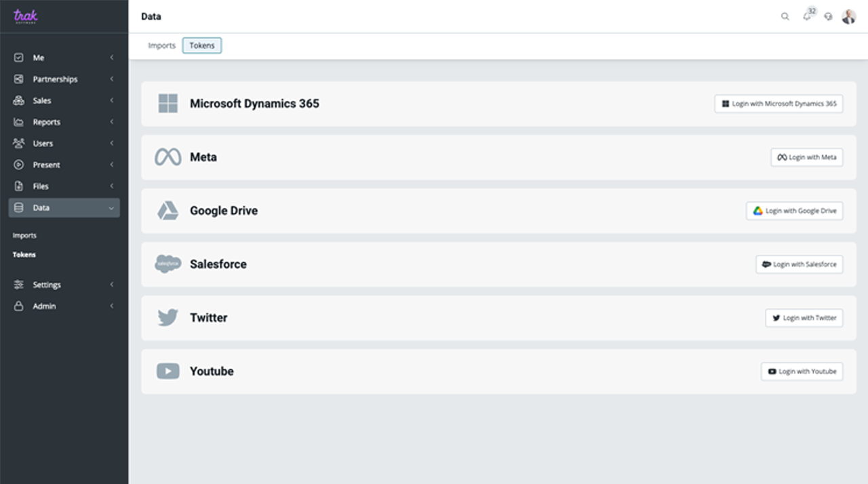Switch to the Imports tab
The height and width of the screenshot is (484, 868).
[161, 45]
